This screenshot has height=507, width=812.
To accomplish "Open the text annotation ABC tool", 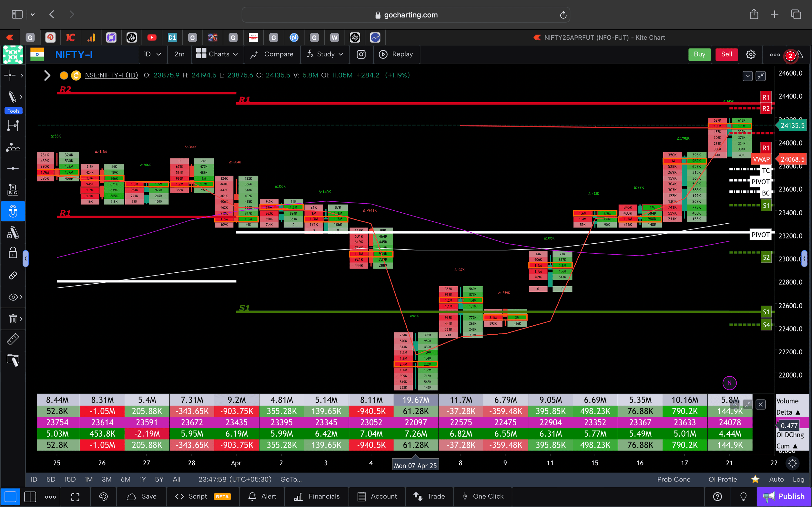I will click(13, 189).
